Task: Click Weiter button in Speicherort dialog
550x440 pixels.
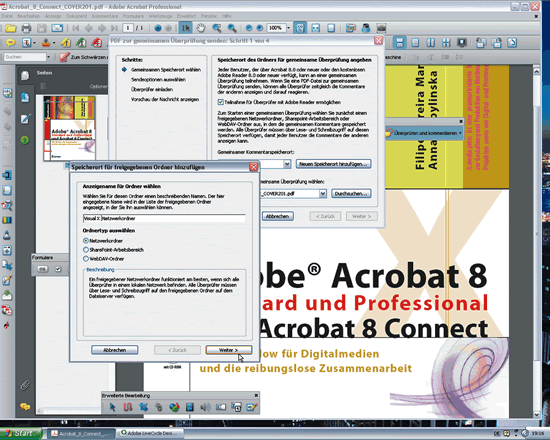Action: 229,350
